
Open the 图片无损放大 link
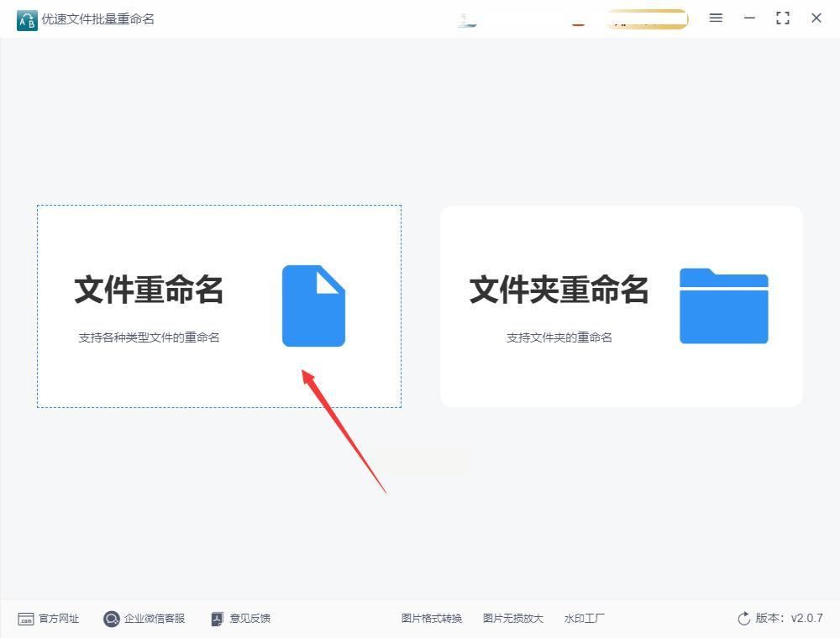pos(513,619)
